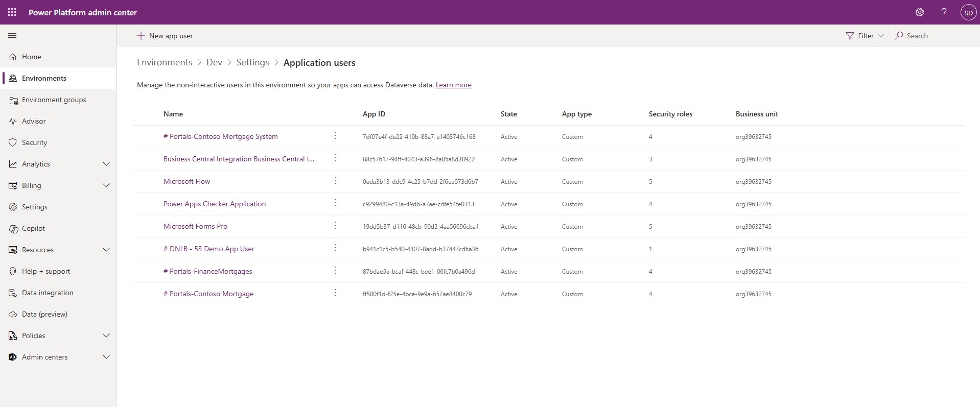Expand the Analytics section
The image size is (980, 407).
click(106, 164)
